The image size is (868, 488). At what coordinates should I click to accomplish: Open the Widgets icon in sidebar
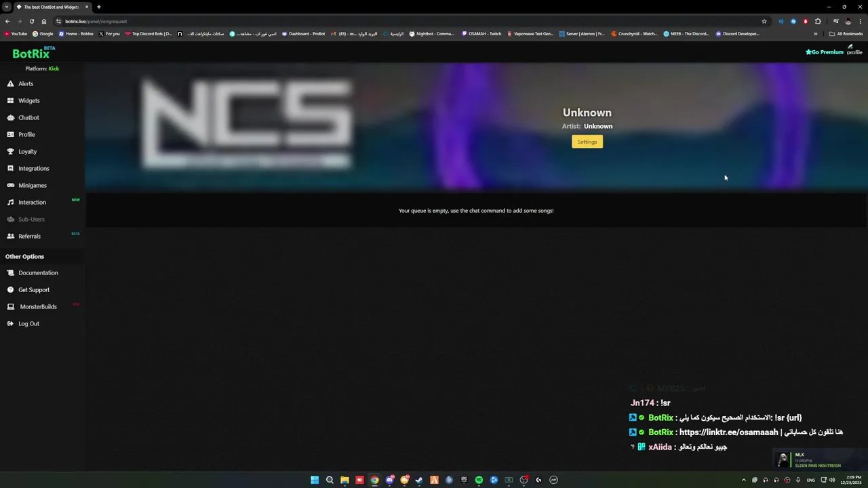point(10,100)
